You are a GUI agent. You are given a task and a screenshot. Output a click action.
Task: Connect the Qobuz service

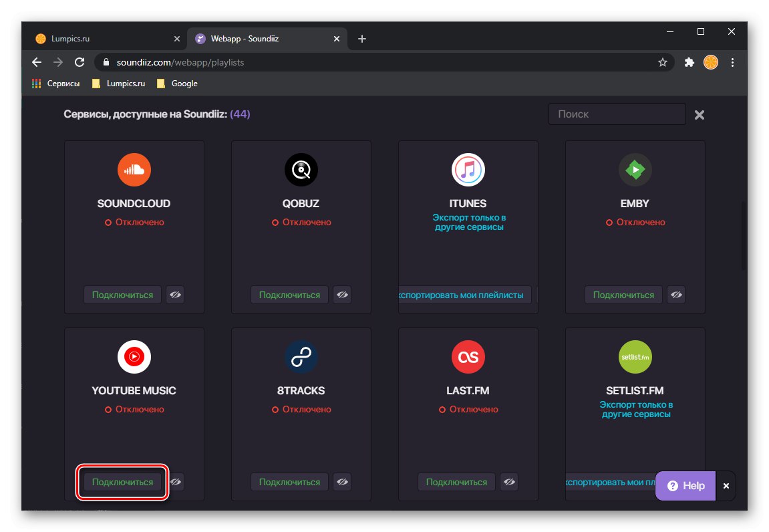click(x=289, y=295)
